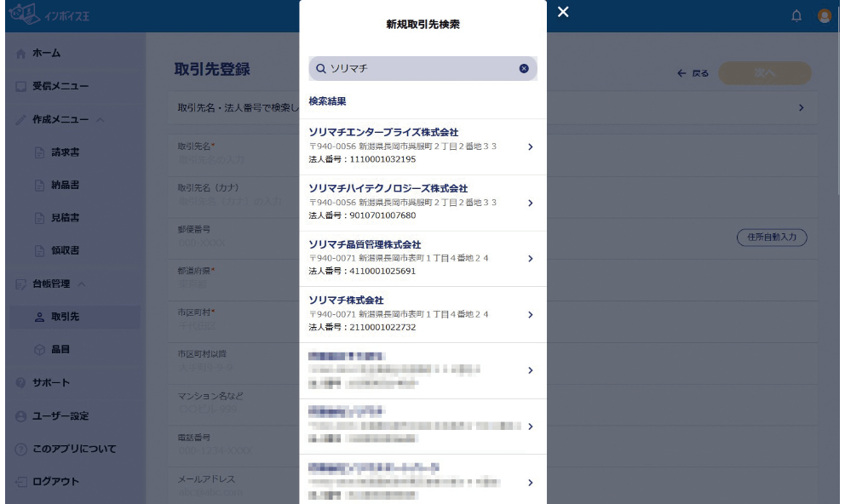Screen dimensions: 845x504
Task: Open the notification bell icon
Action: click(796, 15)
